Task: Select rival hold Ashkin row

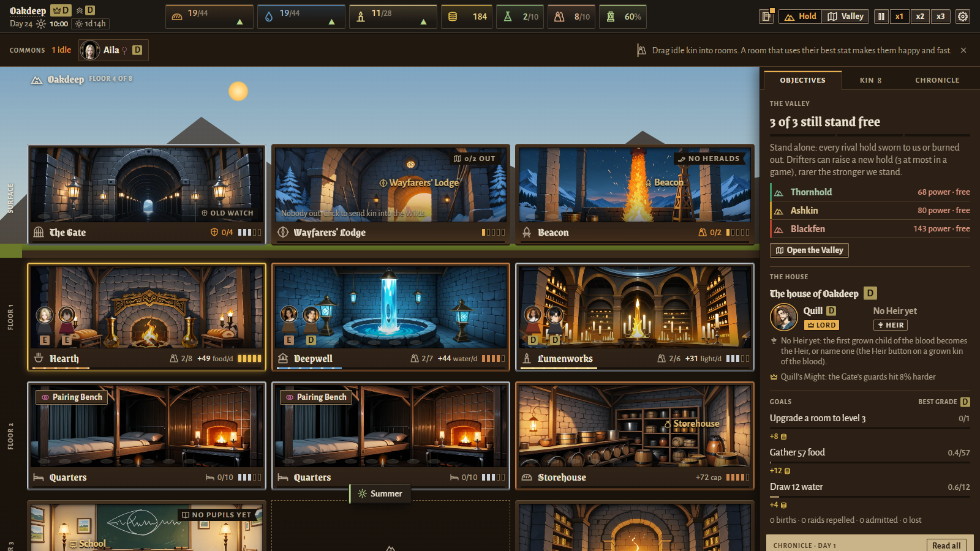Action: coord(870,211)
